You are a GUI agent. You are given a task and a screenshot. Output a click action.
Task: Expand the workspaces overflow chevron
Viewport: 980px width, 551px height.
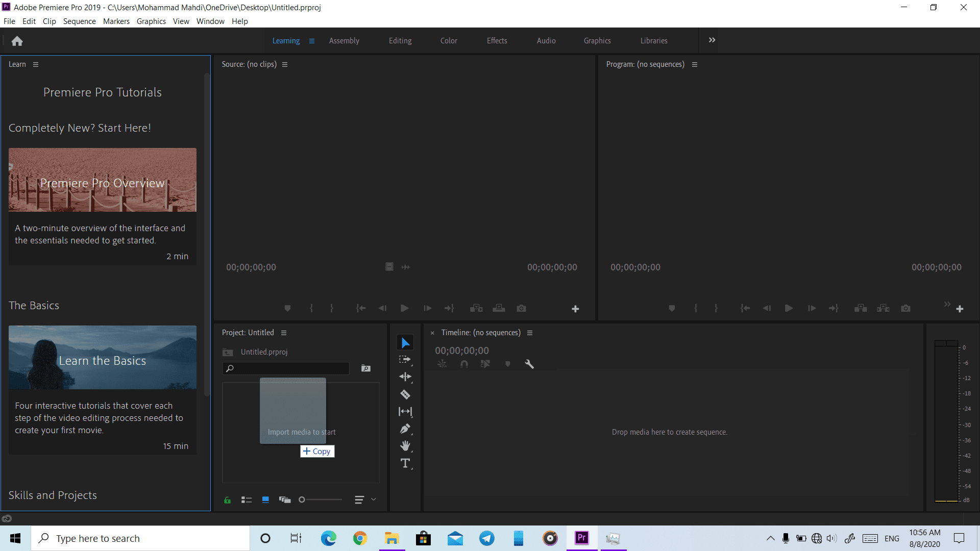[x=712, y=40]
